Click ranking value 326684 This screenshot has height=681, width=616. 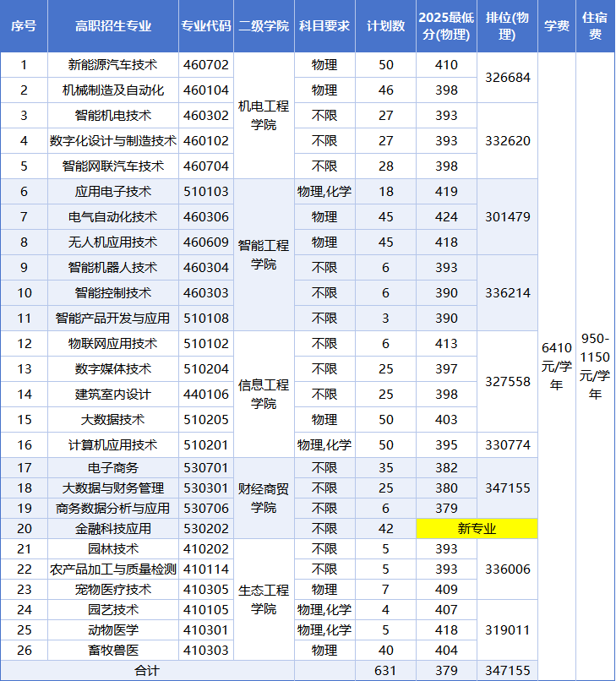pyautogui.click(x=507, y=77)
